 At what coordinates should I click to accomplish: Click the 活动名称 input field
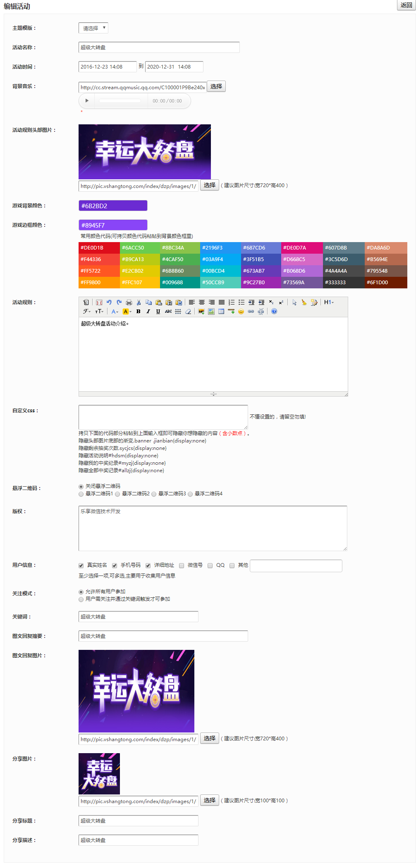(159, 48)
